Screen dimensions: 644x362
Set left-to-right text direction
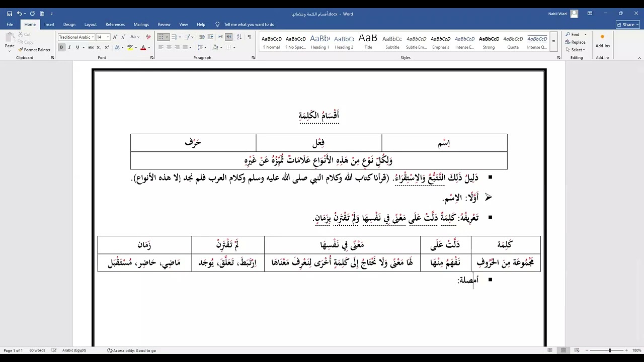(x=220, y=37)
